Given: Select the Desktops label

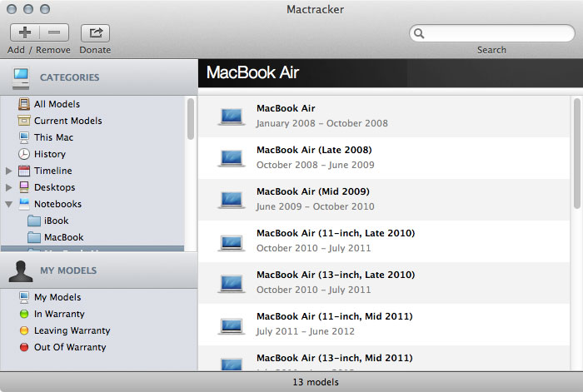Looking at the screenshot, I should point(55,187).
